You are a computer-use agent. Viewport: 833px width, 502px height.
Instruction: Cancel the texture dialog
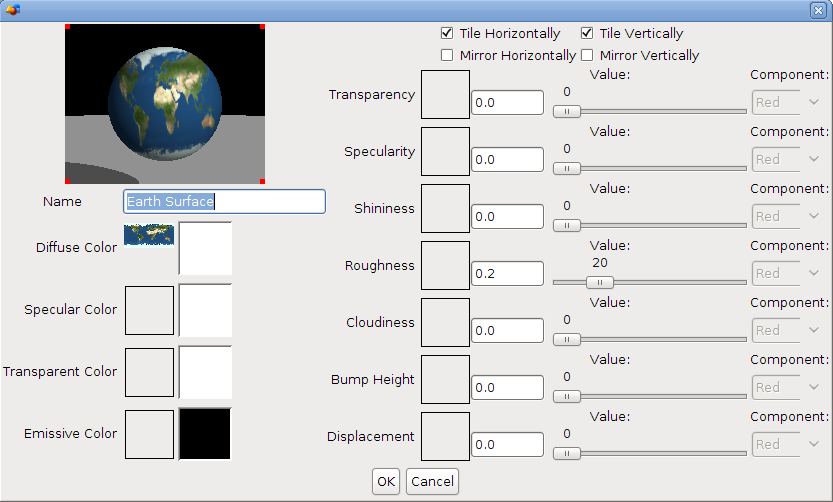coord(432,481)
